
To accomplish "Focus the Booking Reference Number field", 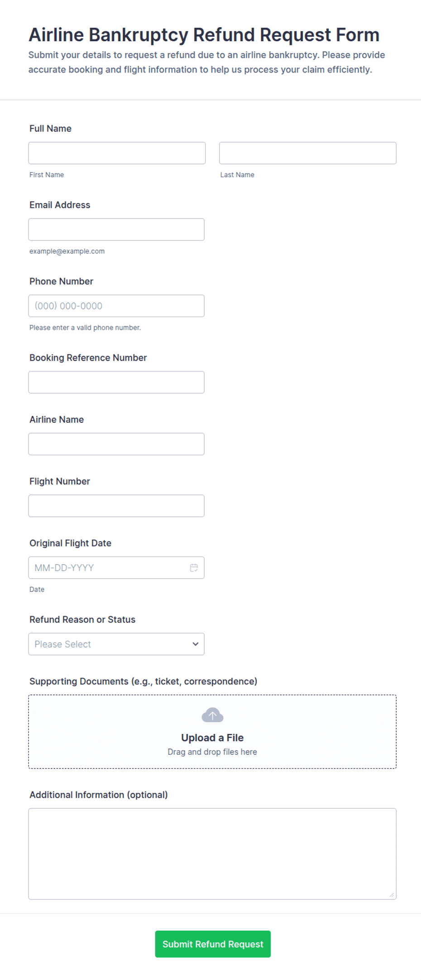I will coord(116,382).
